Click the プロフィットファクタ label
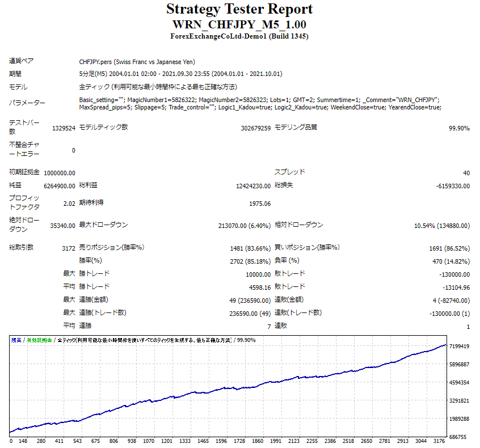The width and height of the screenshot is (480, 448). click(x=24, y=202)
